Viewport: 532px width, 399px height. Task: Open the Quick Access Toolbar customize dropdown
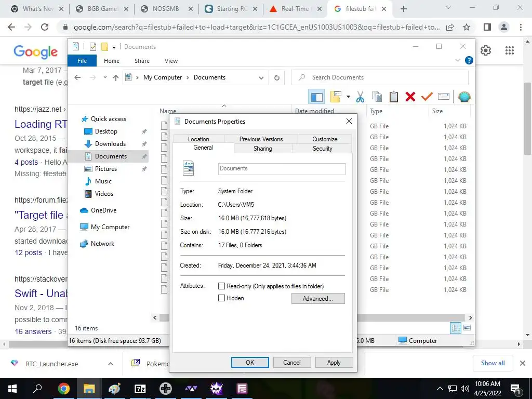[x=114, y=47]
